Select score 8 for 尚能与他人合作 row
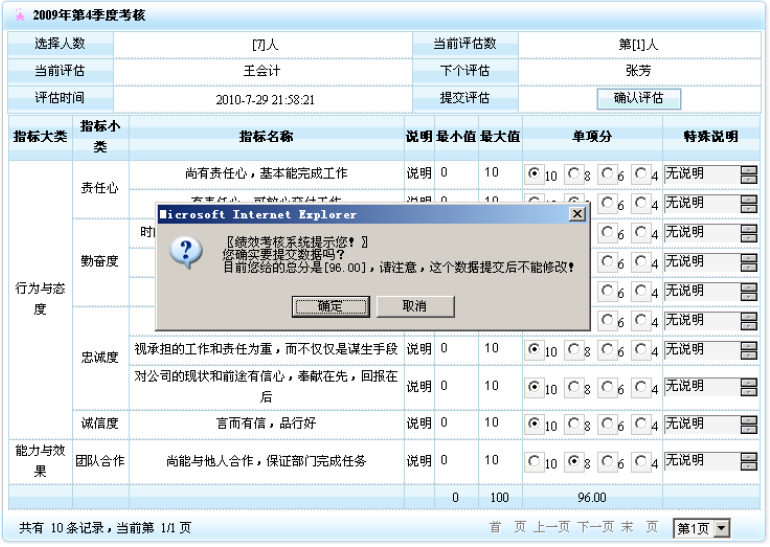This screenshot has width=770, height=547. coord(574,461)
